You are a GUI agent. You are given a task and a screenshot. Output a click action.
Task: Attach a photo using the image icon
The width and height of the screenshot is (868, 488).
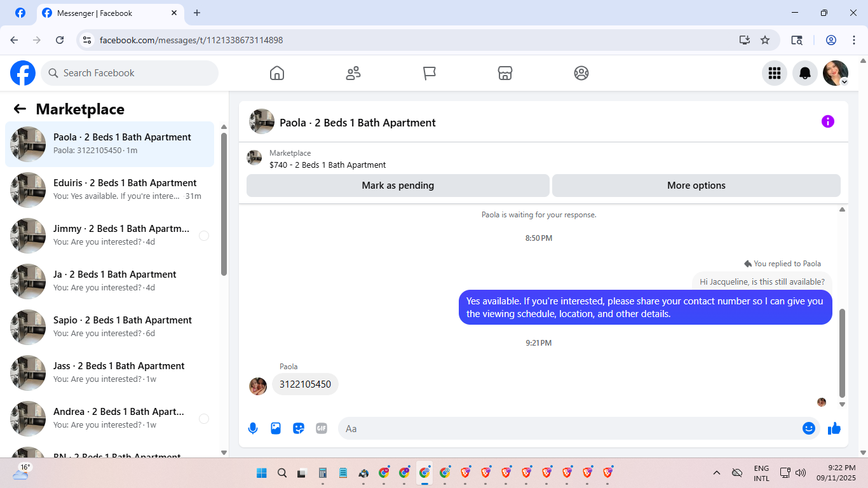(x=276, y=428)
